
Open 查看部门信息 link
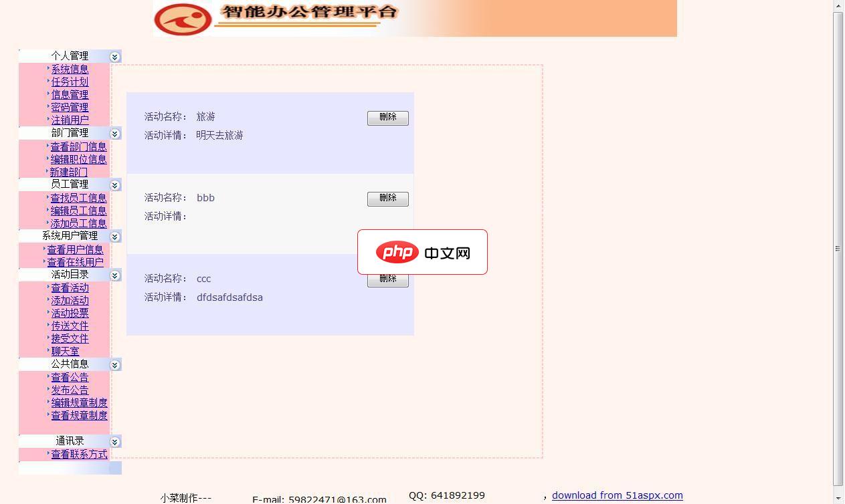79,146
